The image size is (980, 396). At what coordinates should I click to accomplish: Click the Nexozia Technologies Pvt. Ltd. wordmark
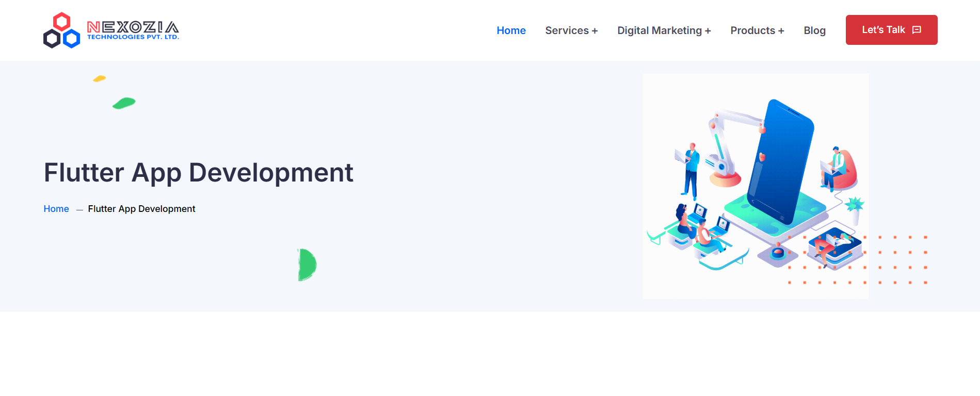(133, 30)
